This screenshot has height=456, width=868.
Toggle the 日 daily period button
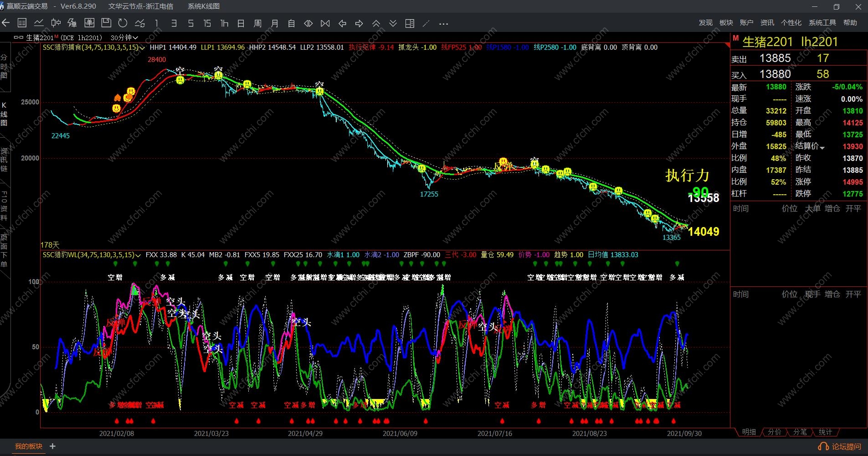241,23
